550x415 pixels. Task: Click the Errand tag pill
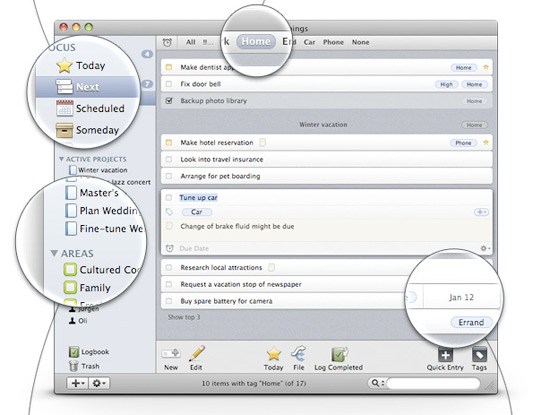[x=471, y=322]
